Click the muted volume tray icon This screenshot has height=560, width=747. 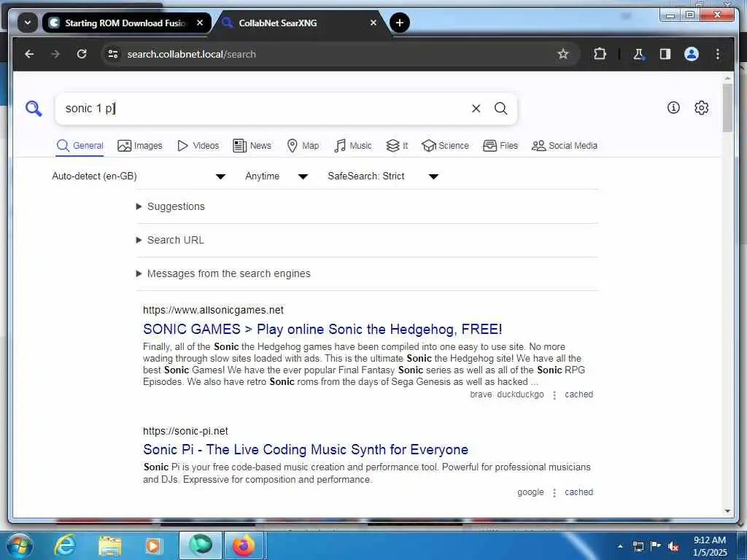tap(673, 547)
